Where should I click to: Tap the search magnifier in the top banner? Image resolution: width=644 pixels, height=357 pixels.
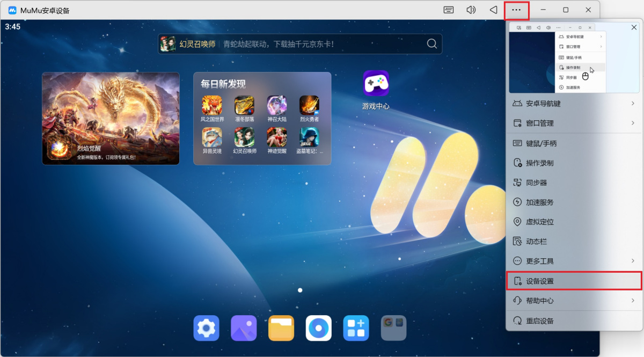coord(432,43)
